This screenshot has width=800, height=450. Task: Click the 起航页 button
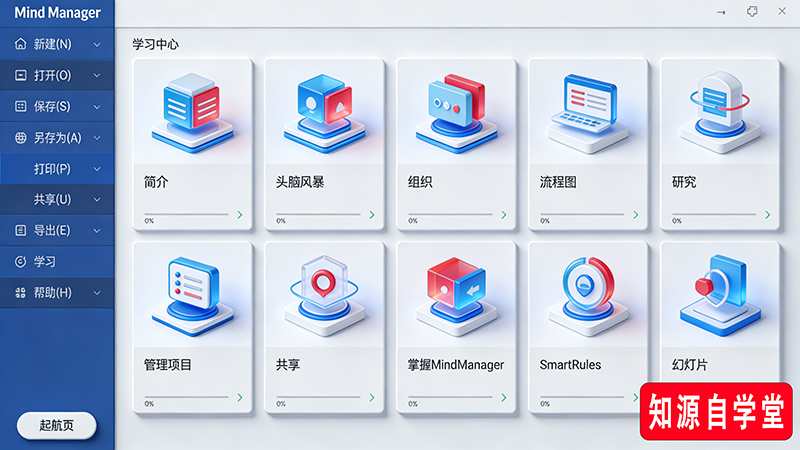click(57, 425)
